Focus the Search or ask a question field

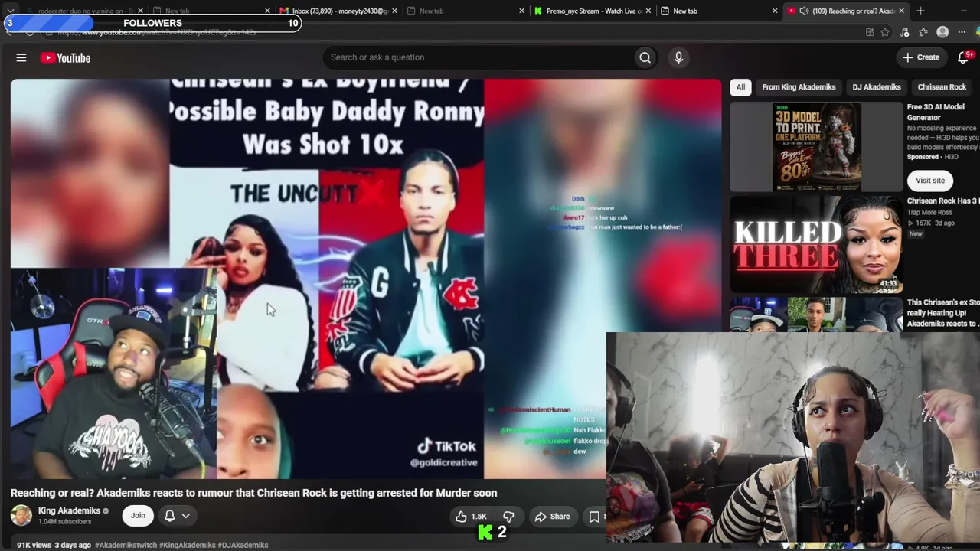(479, 57)
